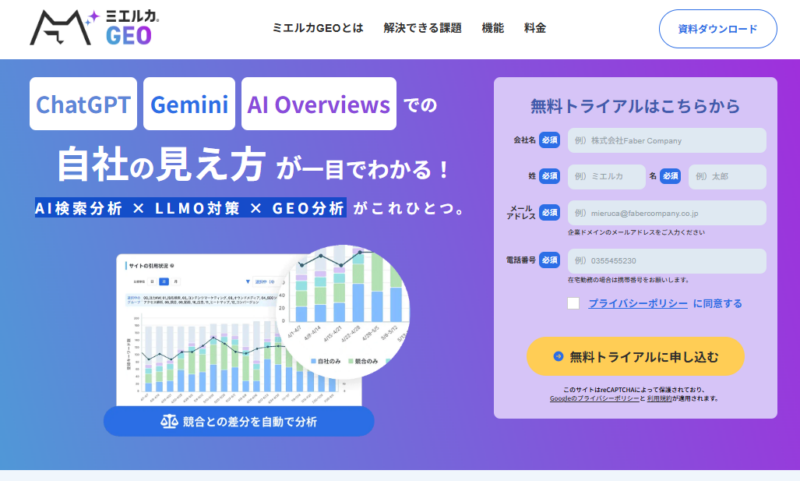Click the funnel filter icon in the chart preview
Viewport: 800px width, 481px height.
[x=249, y=281]
